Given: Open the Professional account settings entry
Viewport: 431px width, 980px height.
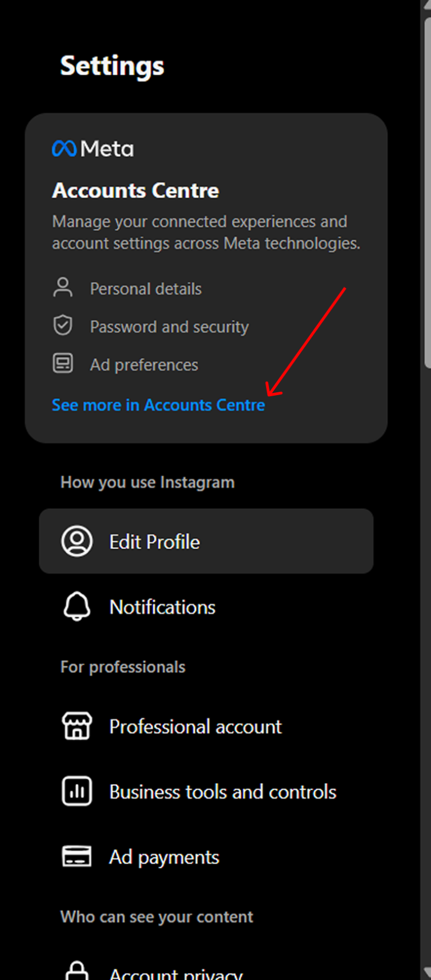Looking at the screenshot, I should (195, 726).
